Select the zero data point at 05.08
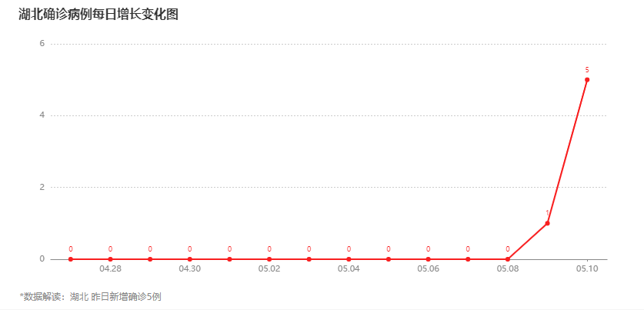Image resolution: width=644 pixels, height=310 pixels. click(508, 259)
